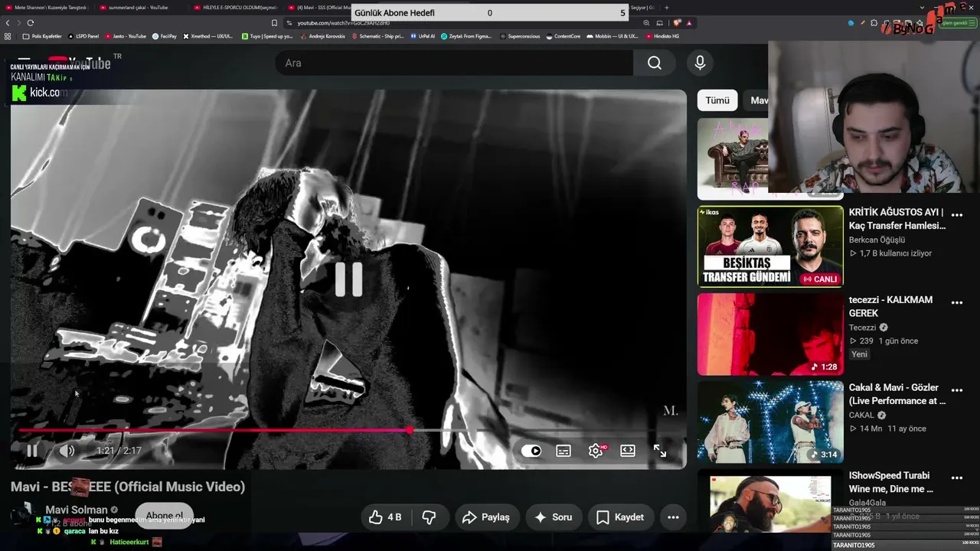
Task: Enter fullscreen mode on the video
Action: 660,451
